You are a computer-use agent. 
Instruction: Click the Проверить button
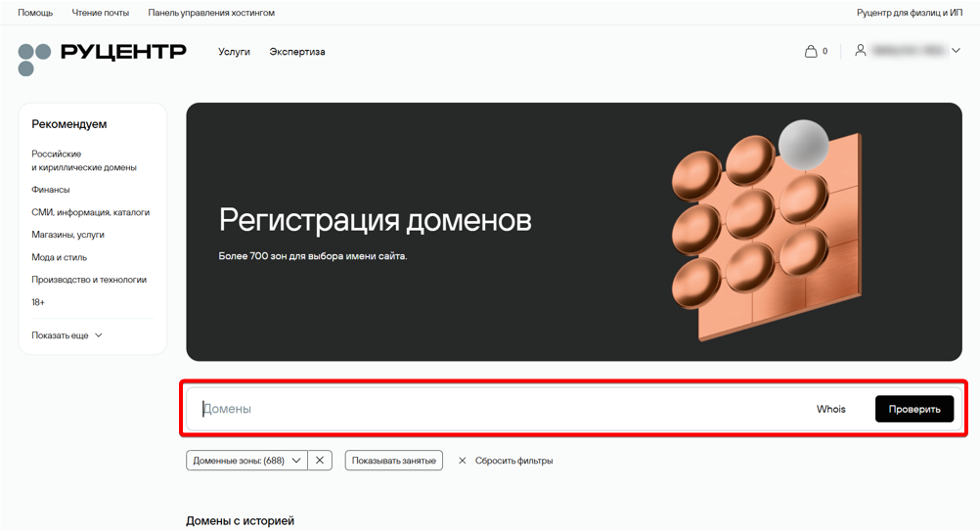tap(914, 409)
